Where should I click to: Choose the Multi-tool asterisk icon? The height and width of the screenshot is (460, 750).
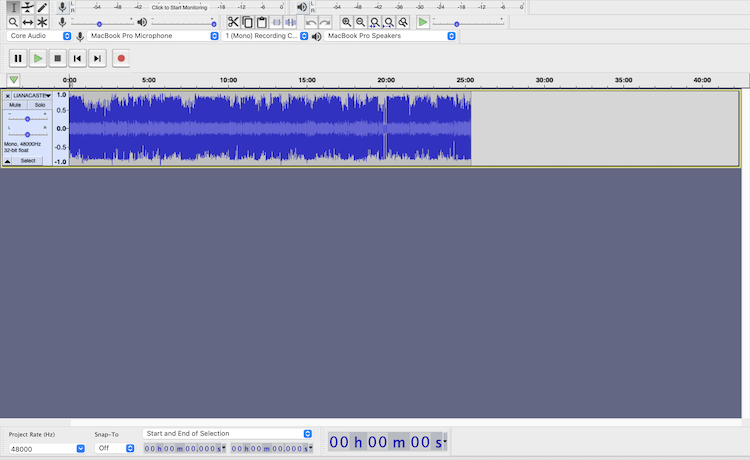[x=42, y=22]
